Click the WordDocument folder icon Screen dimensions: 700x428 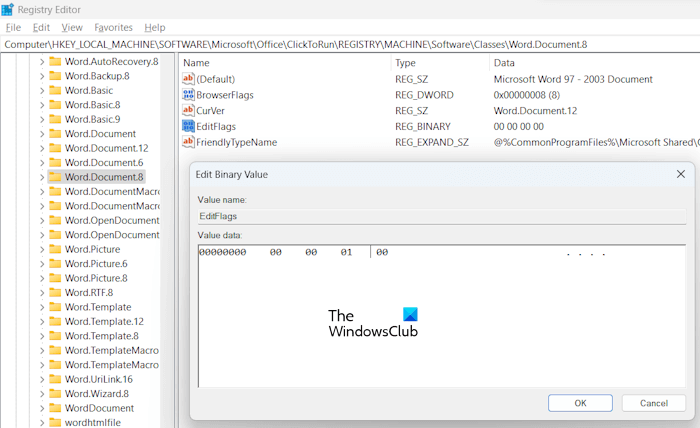[x=55, y=408]
